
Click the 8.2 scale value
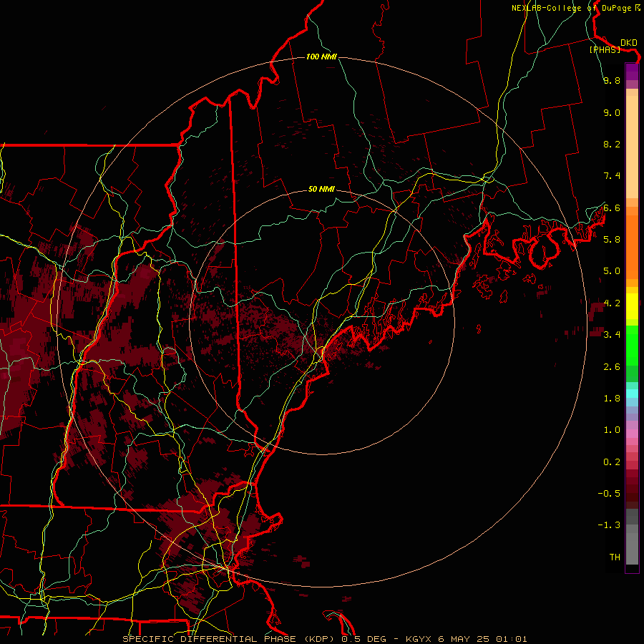[612, 144]
